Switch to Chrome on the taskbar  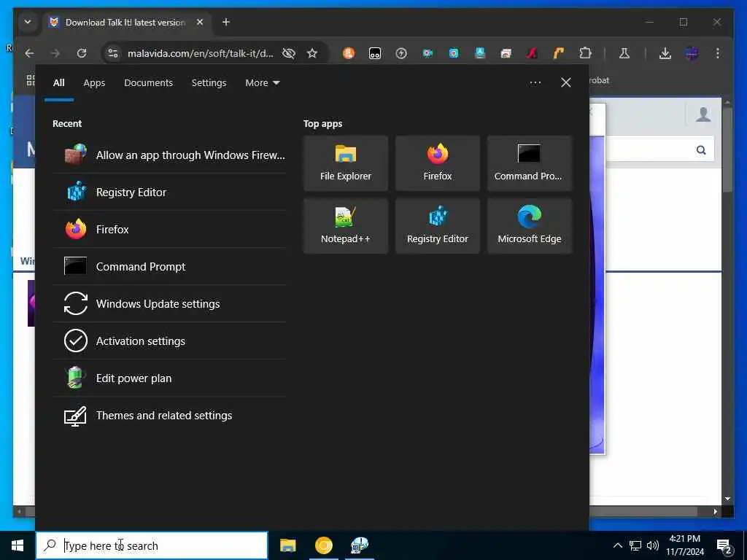point(324,545)
